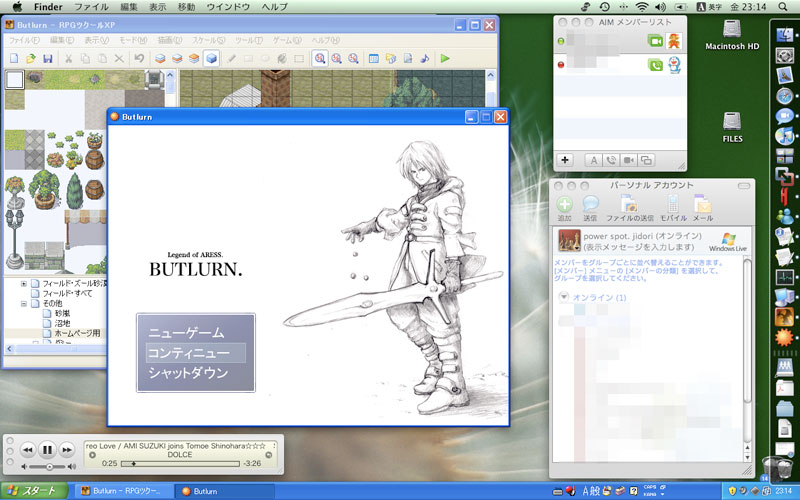800x500 pixels.
Task: Click the Save floppy icon in RPG Maker toolbar
Action: 48,59
